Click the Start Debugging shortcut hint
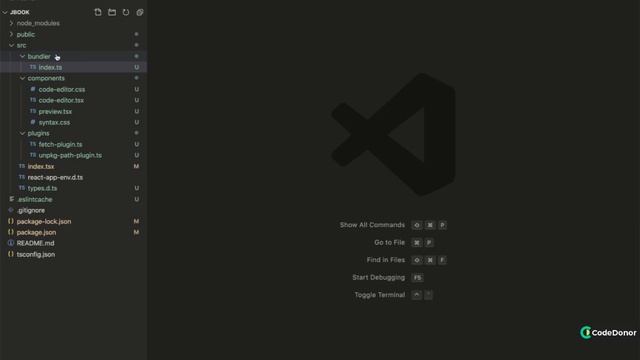The image size is (640, 360). tap(378, 278)
